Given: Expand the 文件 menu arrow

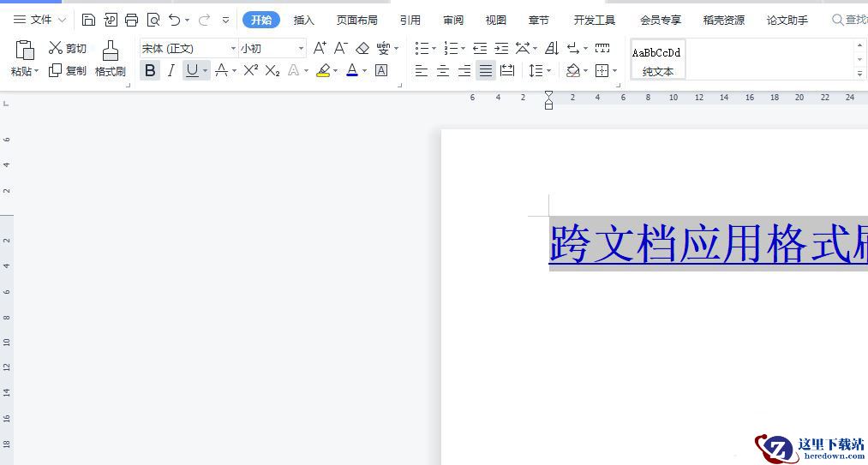Looking at the screenshot, I should click(x=62, y=20).
